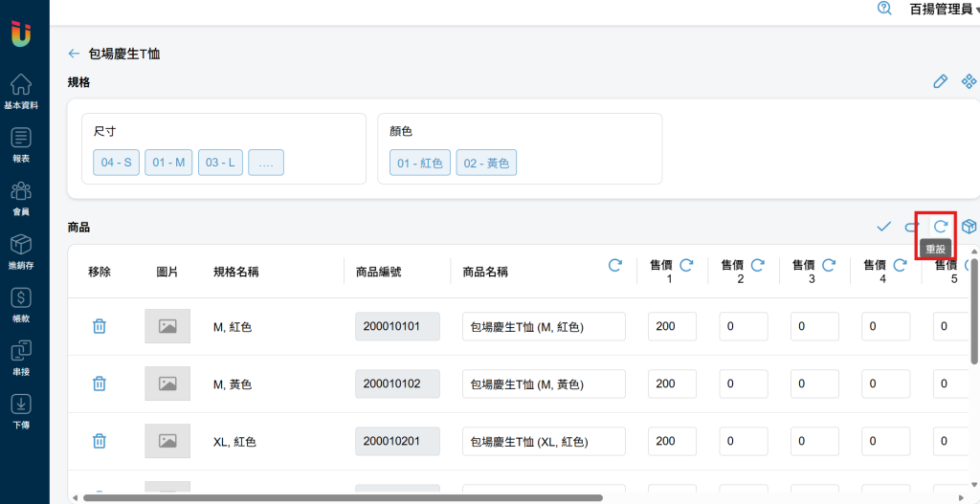Remove the XL, 紅色 product row
The width and height of the screenshot is (980, 504).
[x=99, y=441]
